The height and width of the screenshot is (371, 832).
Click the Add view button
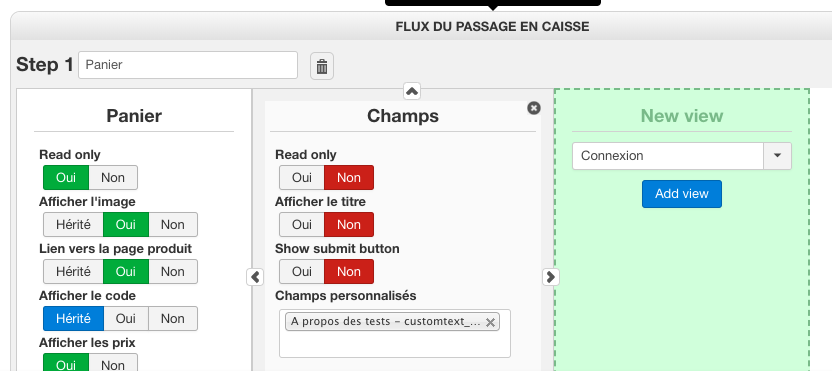click(x=682, y=194)
